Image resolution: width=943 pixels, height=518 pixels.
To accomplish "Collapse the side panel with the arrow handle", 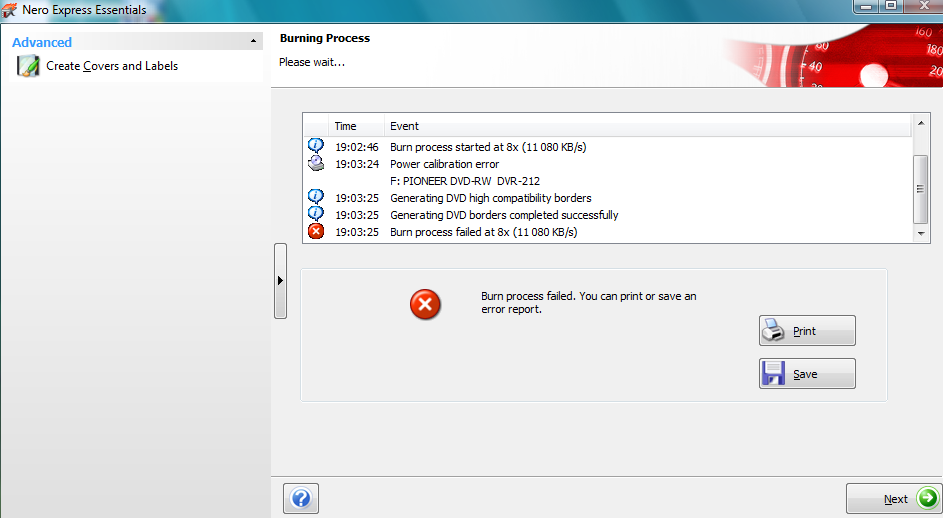I will (280, 280).
